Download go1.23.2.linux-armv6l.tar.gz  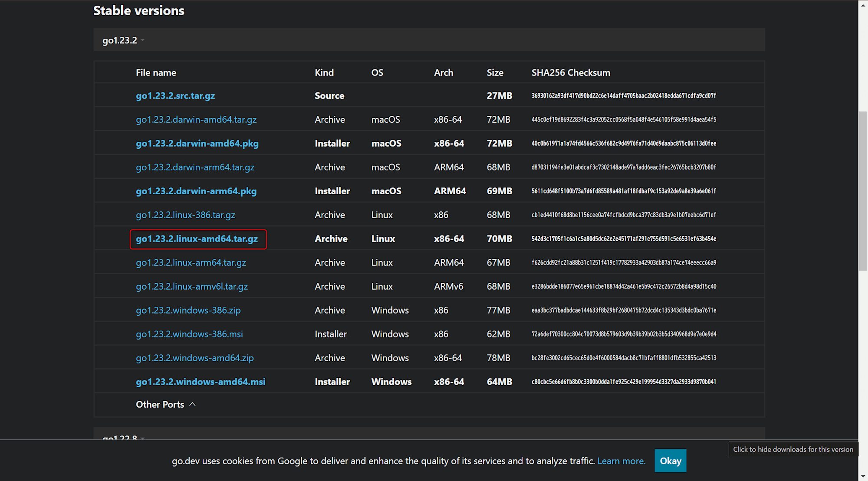(192, 287)
